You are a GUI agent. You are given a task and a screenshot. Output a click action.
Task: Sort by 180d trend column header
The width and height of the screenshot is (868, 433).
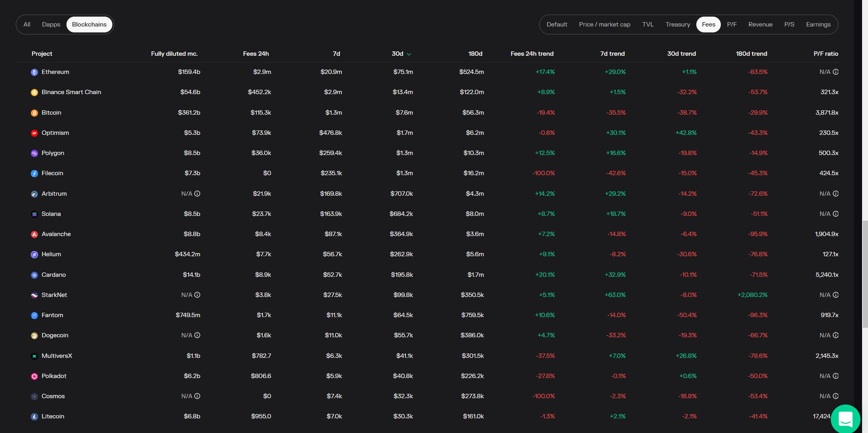pyautogui.click(x=751, y=54)
